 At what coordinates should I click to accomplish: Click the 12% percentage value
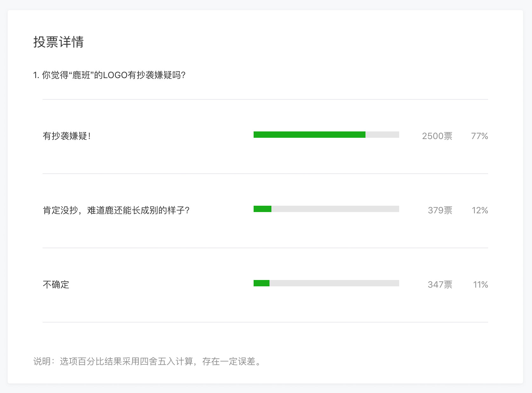coord(480,210)
